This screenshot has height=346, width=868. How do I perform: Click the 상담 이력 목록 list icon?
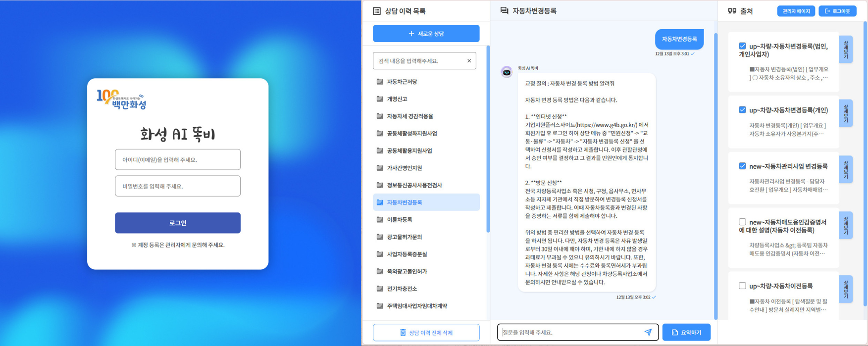(x=377, y=11)
